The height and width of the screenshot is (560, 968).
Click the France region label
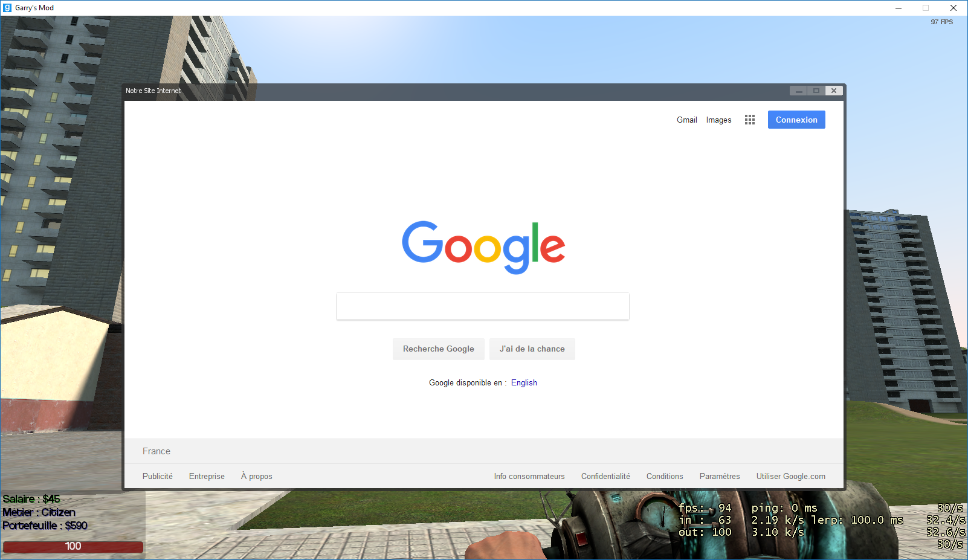156,451
